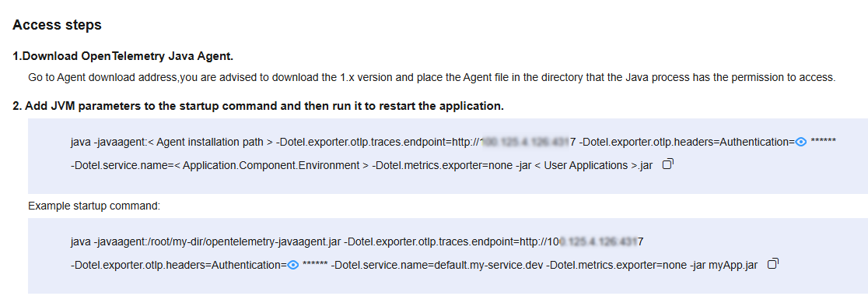Click the masked asterisks in the JVM parameters command
Screen dimensions: 868x296
click(x=823, y=142)
